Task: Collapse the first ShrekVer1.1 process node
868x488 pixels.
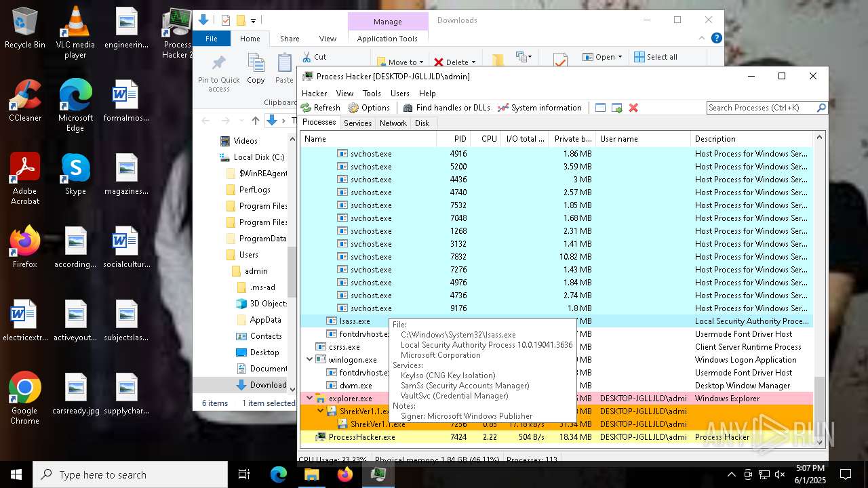Action: click(321, 411)
